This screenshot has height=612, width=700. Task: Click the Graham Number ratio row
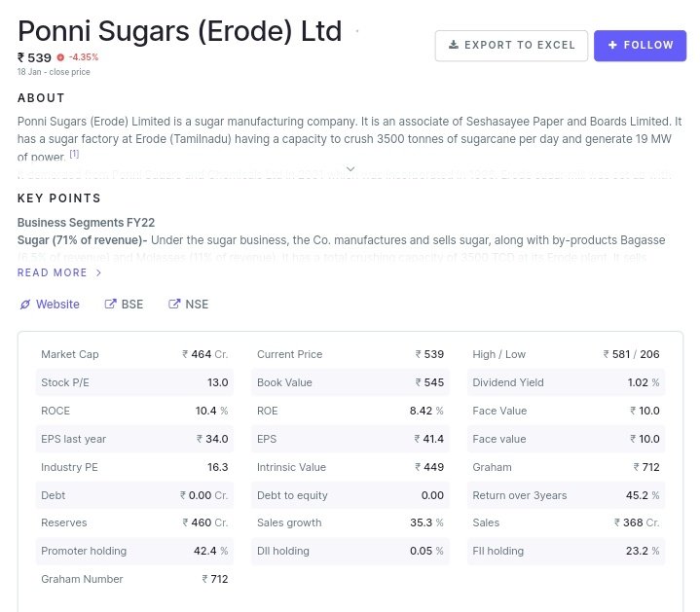pos(134,579)
